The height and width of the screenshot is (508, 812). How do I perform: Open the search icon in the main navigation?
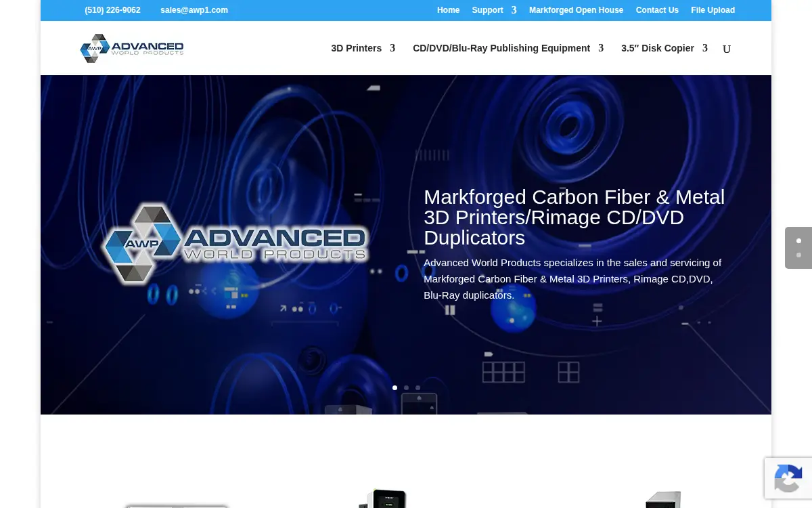(x=727, y=49)
